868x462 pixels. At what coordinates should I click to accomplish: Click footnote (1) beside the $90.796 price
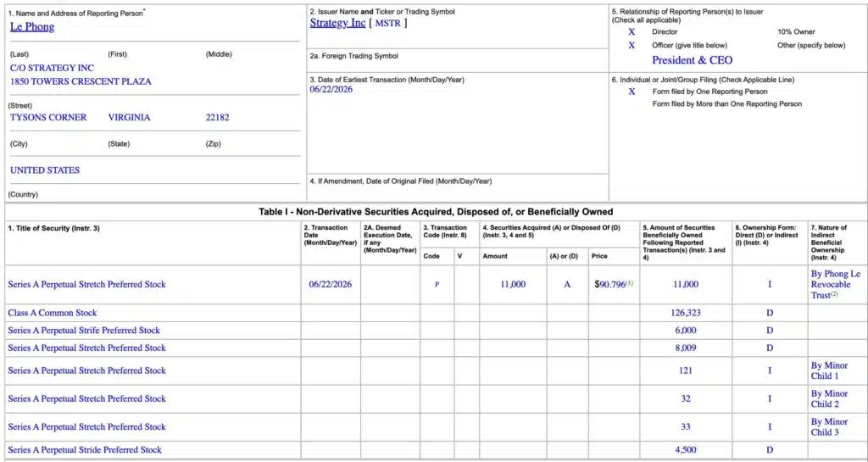click(630, 283)
